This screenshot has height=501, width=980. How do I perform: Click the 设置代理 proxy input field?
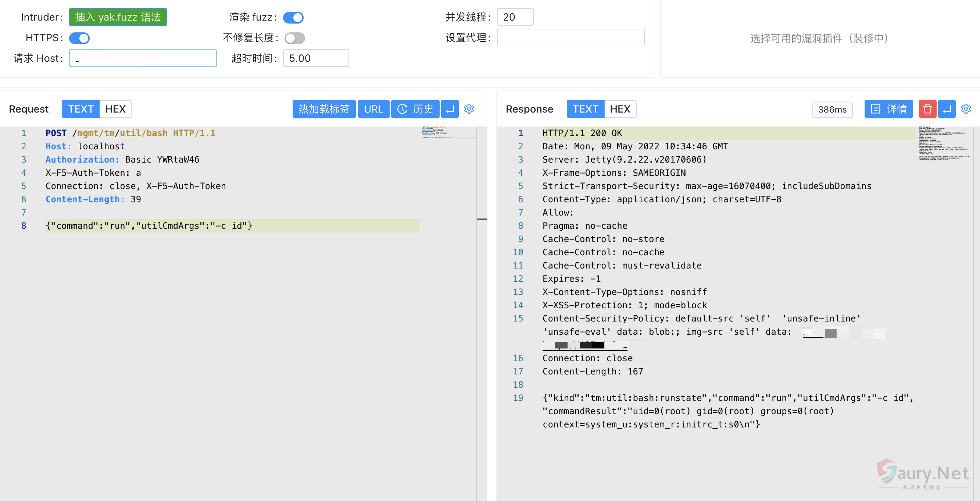[570, 38]
